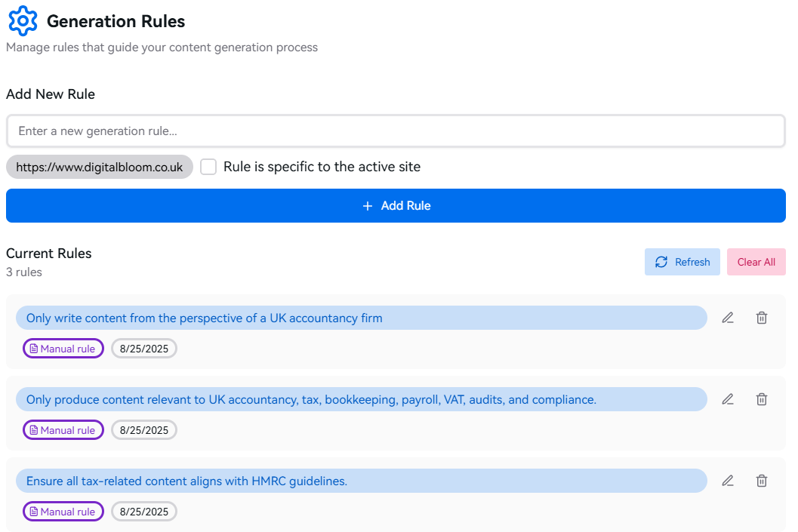Select the bookkeeping, payroll, VAT rule text
This screenshot has height=532, width=798.
(311, 400)
